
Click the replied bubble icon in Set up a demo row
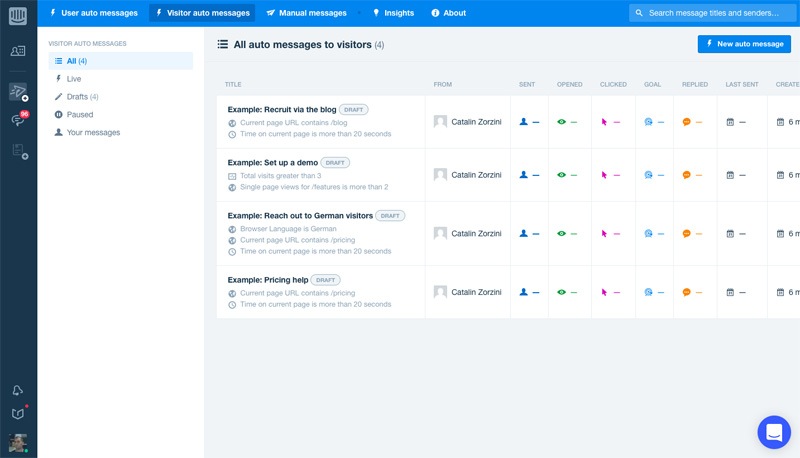point(686,175)
